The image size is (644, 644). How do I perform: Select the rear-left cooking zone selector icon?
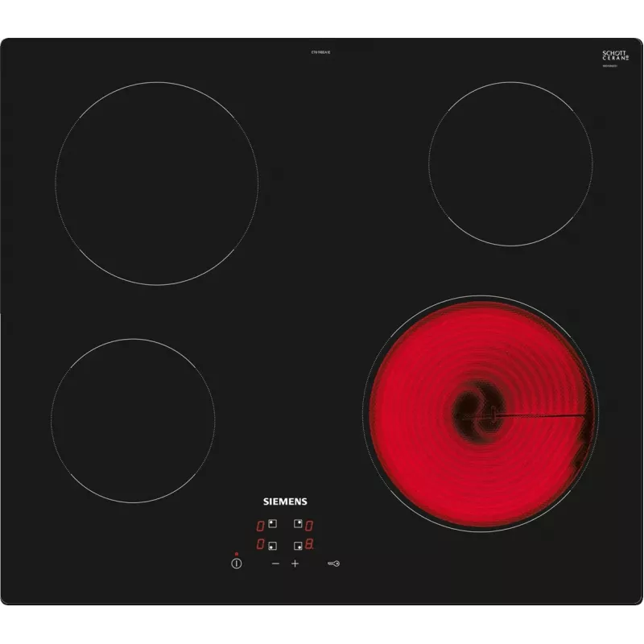272,524
